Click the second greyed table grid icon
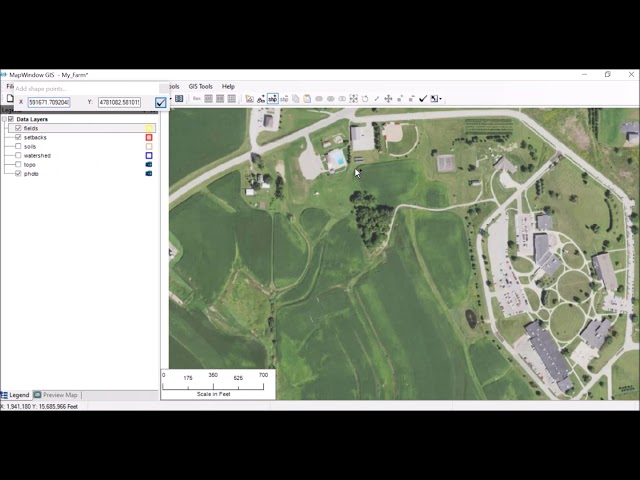This screenshot has height=480, width=640. click(220, 99)
